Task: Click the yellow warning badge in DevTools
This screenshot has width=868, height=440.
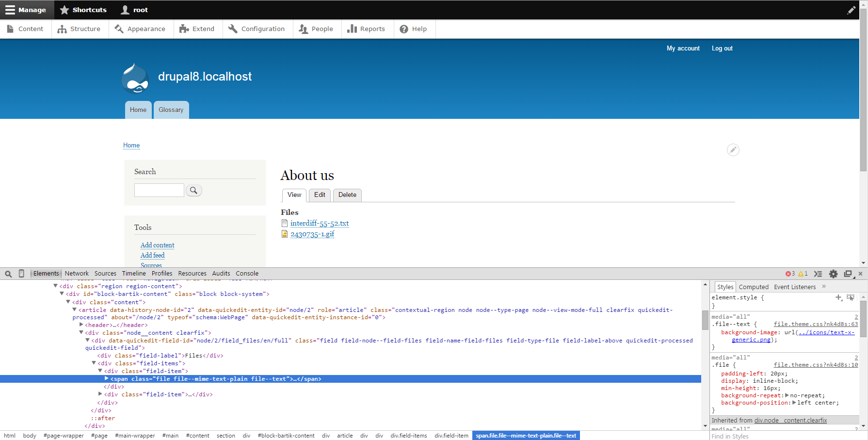Action: (801, 273)
